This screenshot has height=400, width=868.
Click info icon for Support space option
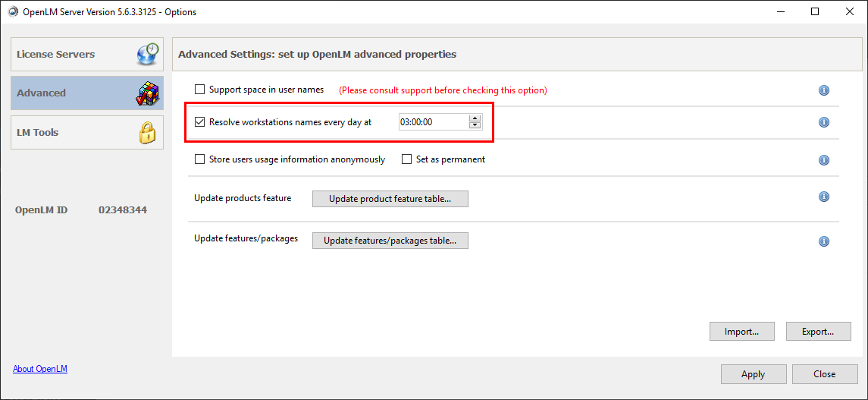(x=824, y=90)
